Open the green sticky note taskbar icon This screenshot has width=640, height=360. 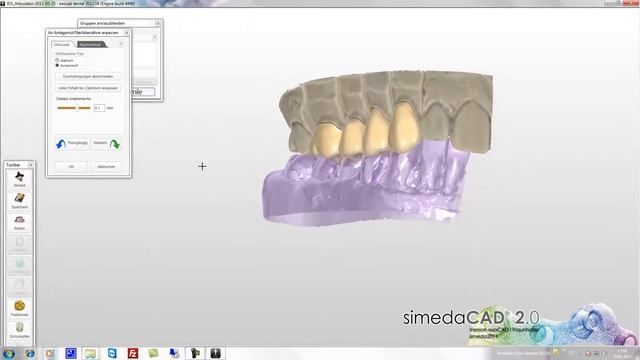click(153, 353)
